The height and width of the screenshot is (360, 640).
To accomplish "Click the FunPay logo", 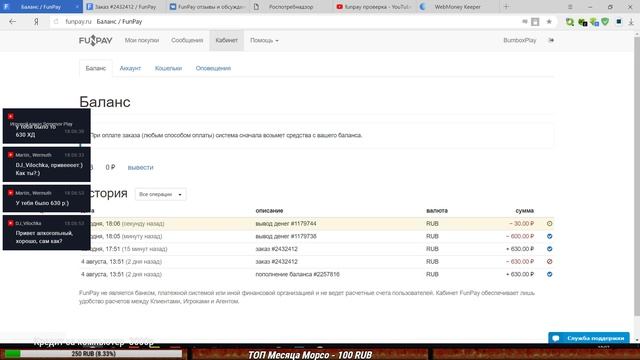I will [x=96, y=40].
